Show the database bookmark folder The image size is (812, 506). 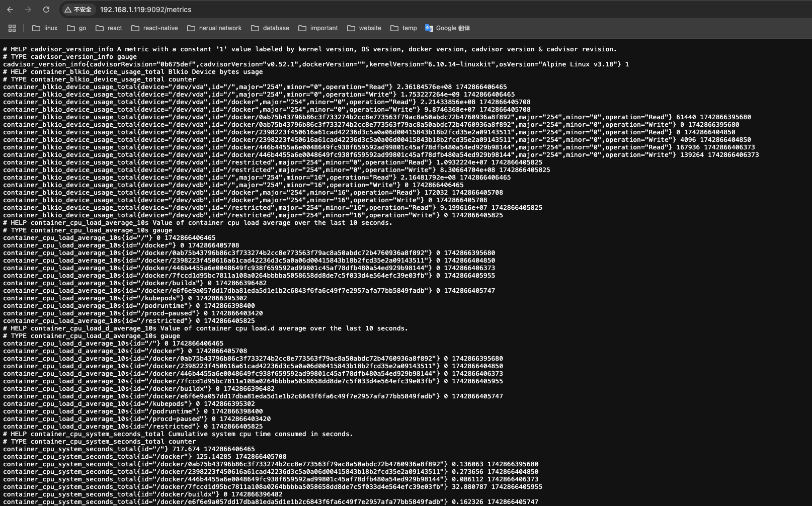tap(270, 28)
